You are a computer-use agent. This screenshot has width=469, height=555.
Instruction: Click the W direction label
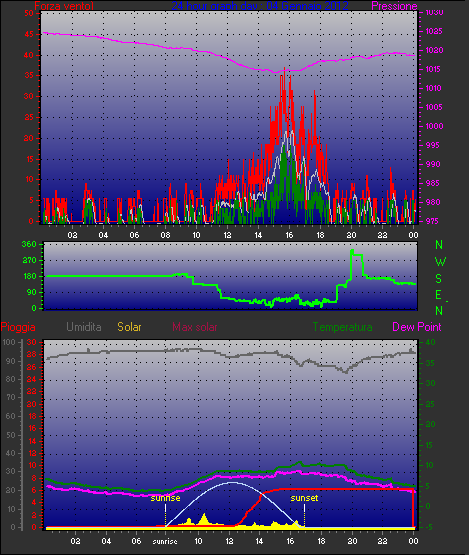(x=440, y=262)
